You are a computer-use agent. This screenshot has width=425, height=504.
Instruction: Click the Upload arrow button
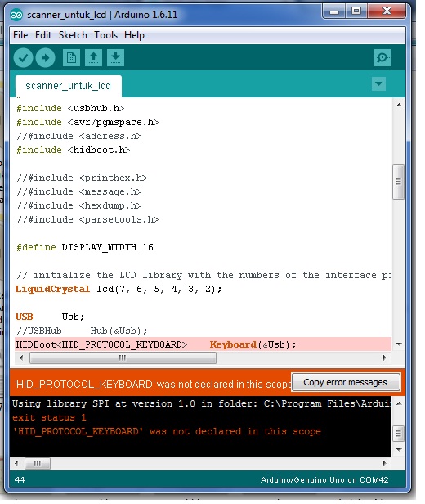coord(45,58)
